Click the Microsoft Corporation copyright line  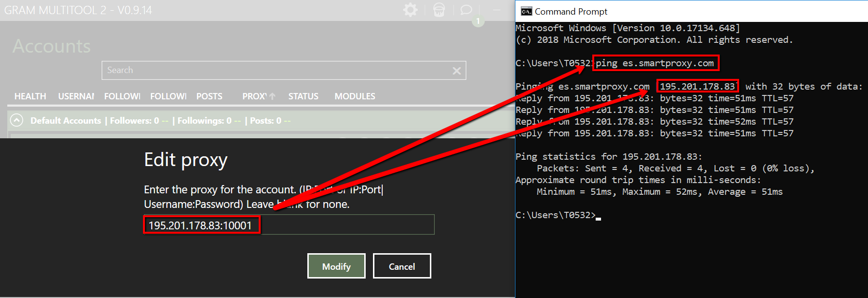pos(654,39)
